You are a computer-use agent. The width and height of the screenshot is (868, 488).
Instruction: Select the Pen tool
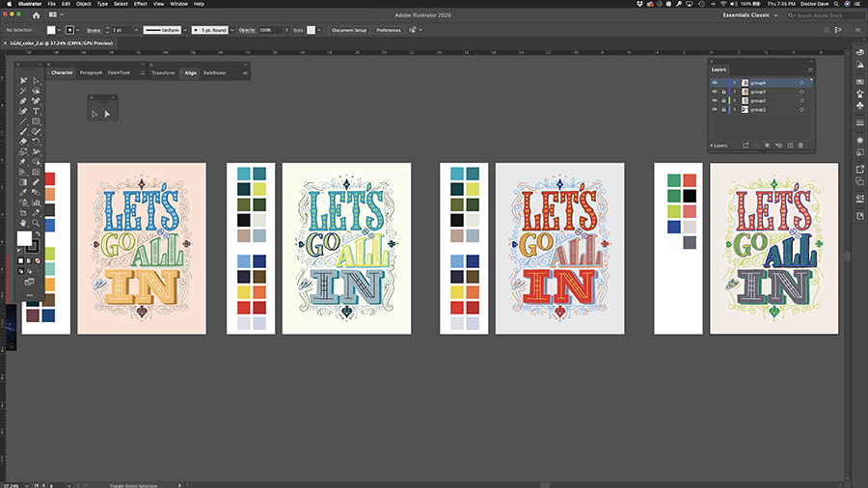23,101
